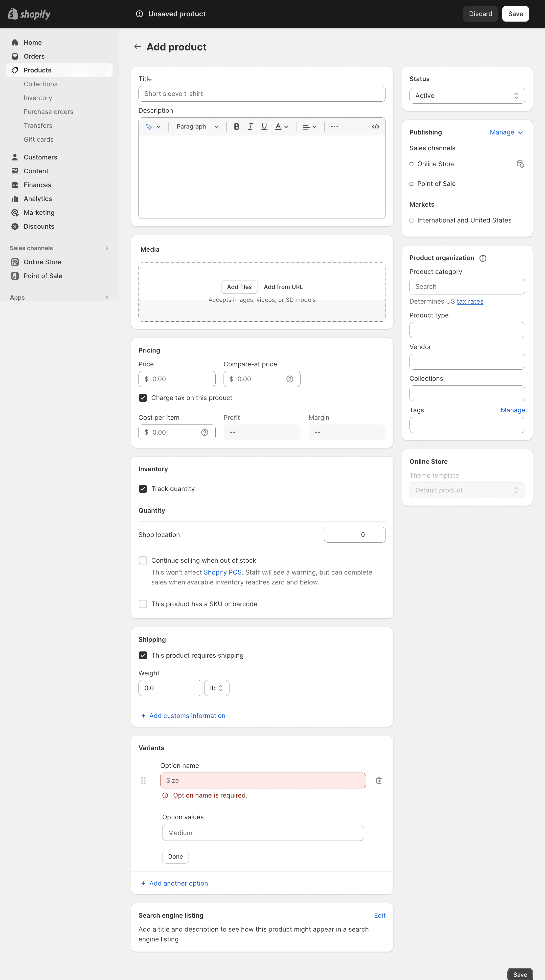The image size is (545, 980).
Task: Click the product Title input field
Action: 262,94
